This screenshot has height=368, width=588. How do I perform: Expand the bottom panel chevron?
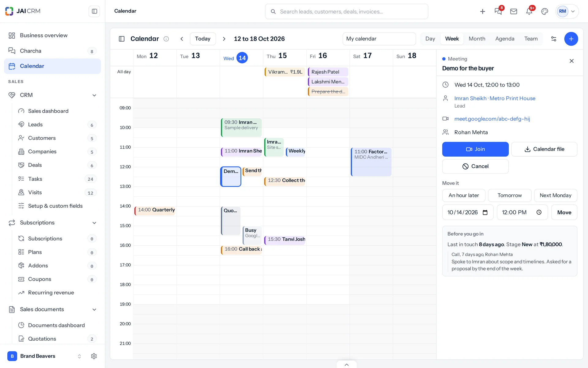pyautogui.click(x=347, y=365)
